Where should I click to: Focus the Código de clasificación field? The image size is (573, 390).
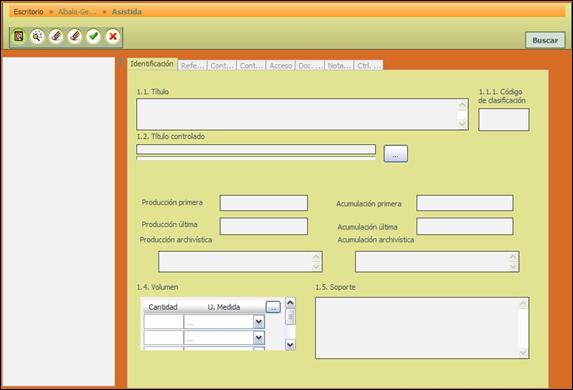(504, 120)
